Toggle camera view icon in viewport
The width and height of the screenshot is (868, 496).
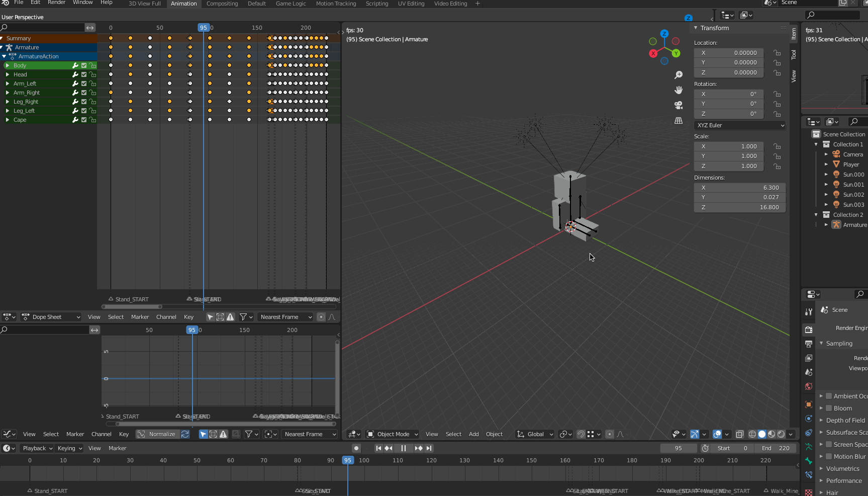[x=679, y=105]
